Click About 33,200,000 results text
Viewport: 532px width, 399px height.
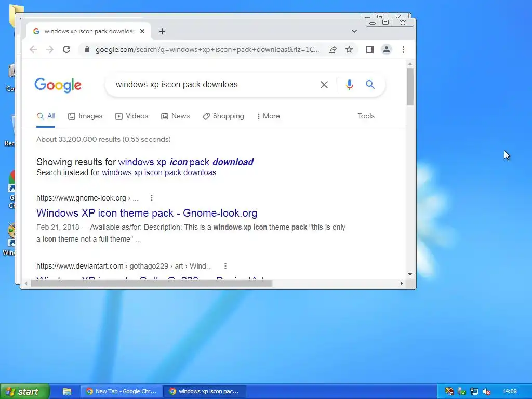[103, 139]
